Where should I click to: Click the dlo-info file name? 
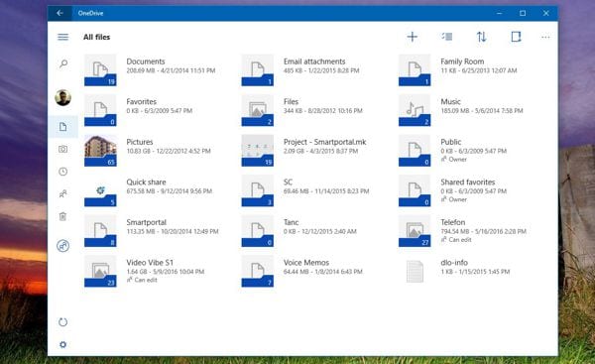point(454,263)
